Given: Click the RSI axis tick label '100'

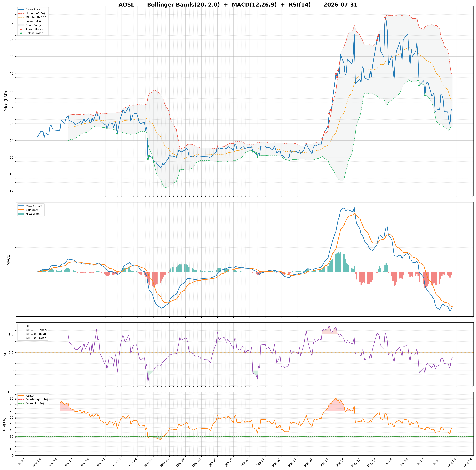Looking at the screenshot, I should tap(11, 392).
